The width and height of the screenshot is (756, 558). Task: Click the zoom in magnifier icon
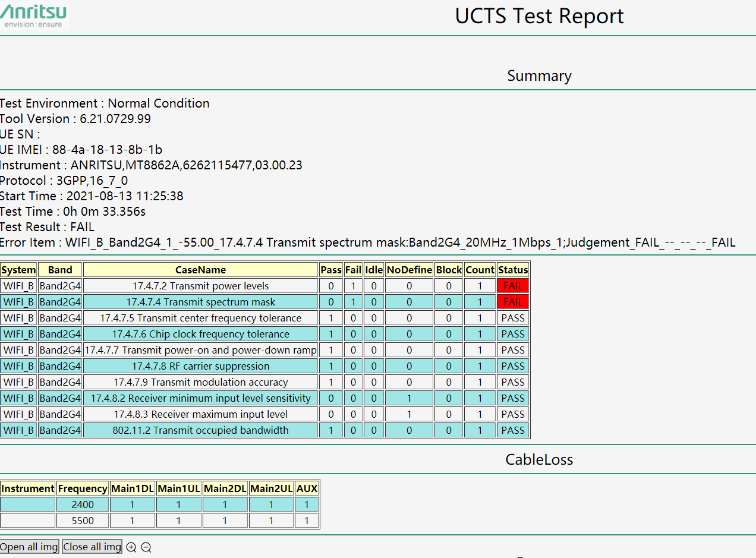coord(131,547)
